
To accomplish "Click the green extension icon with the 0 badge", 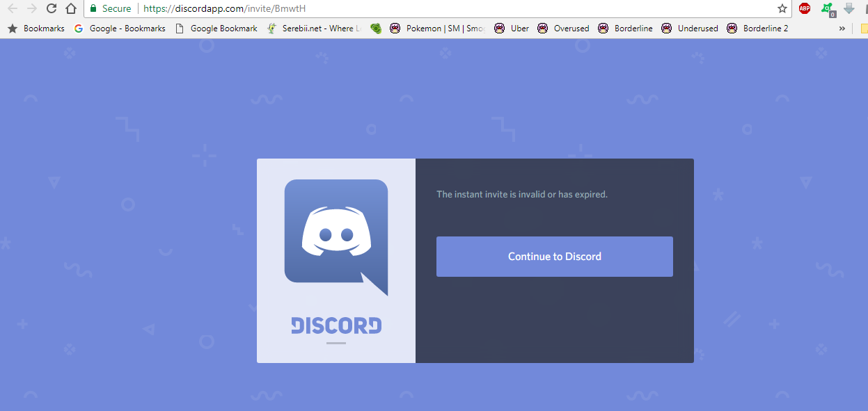I will [x=828, y=9].
